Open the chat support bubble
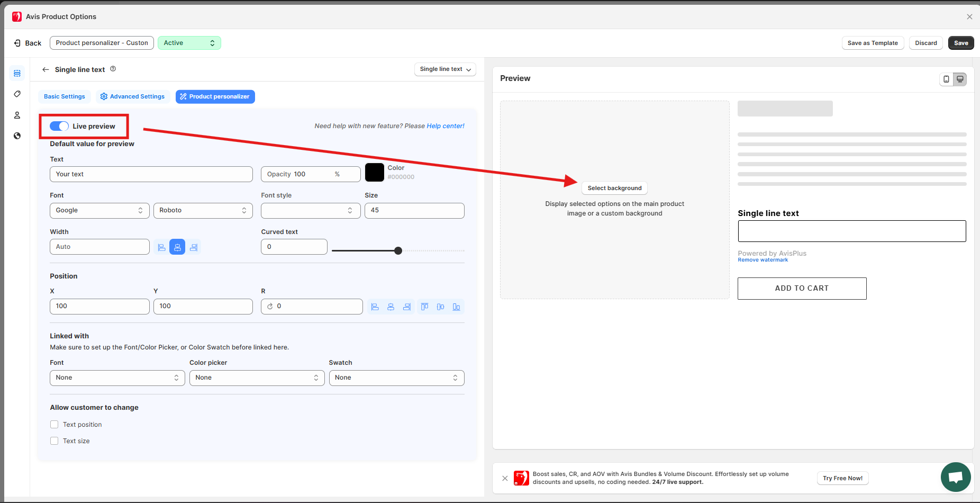 955,477
